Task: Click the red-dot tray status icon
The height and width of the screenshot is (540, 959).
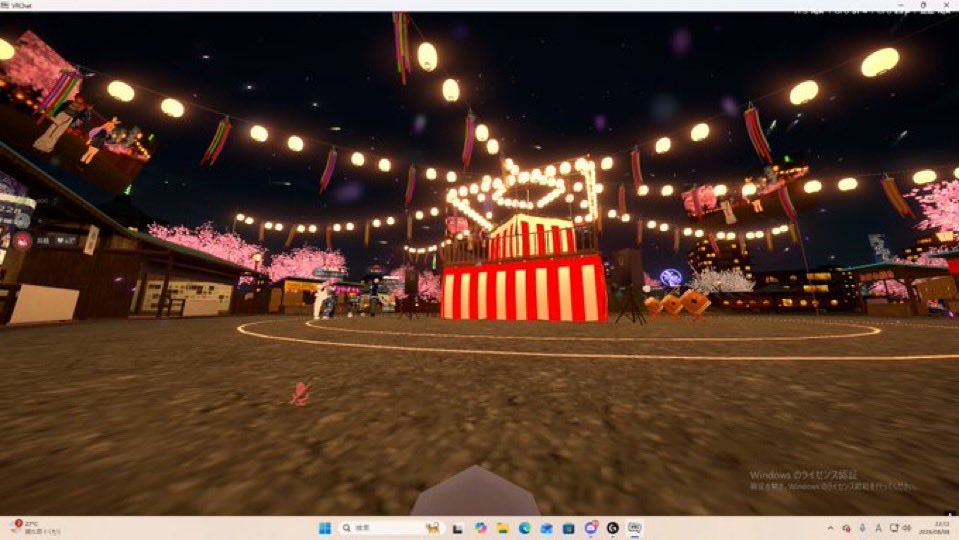Action: [x=846, y=528]
